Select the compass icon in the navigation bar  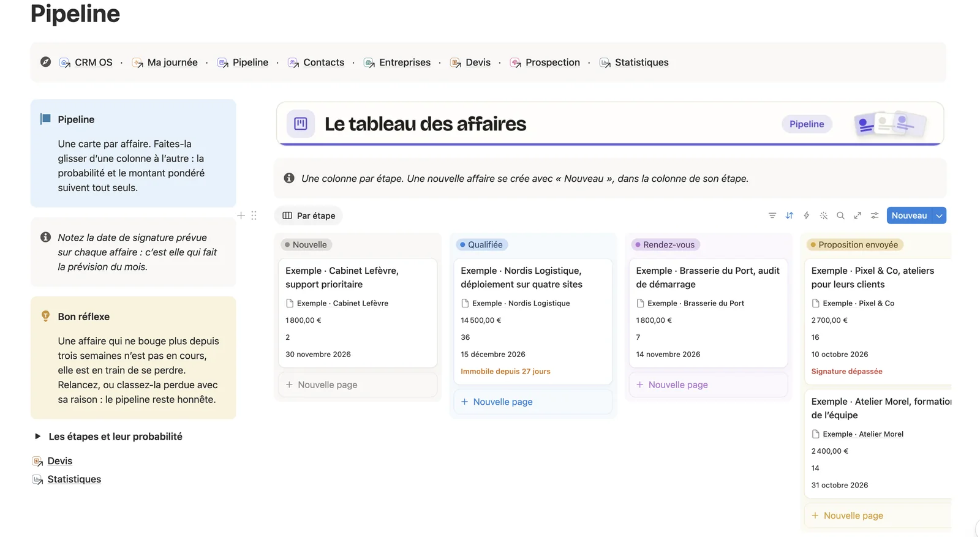(x=45, y=62)
